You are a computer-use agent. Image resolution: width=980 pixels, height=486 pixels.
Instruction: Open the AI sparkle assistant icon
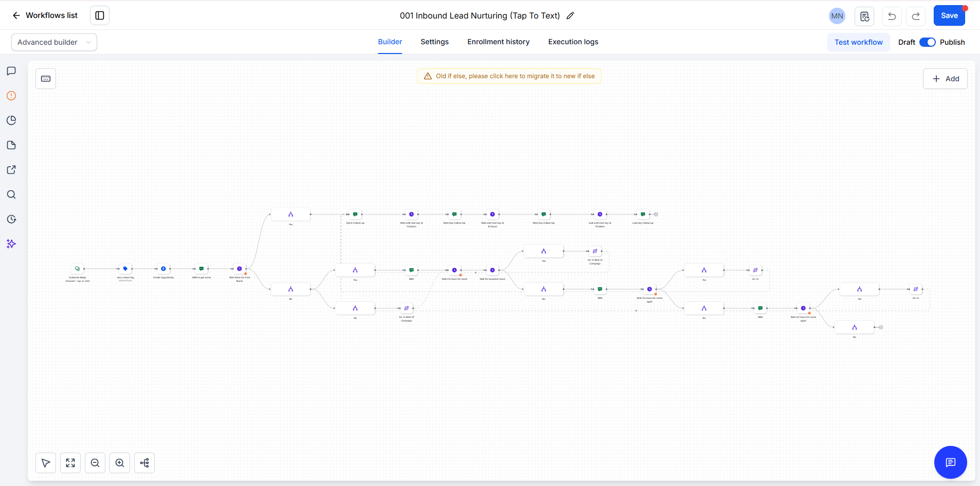11,244
